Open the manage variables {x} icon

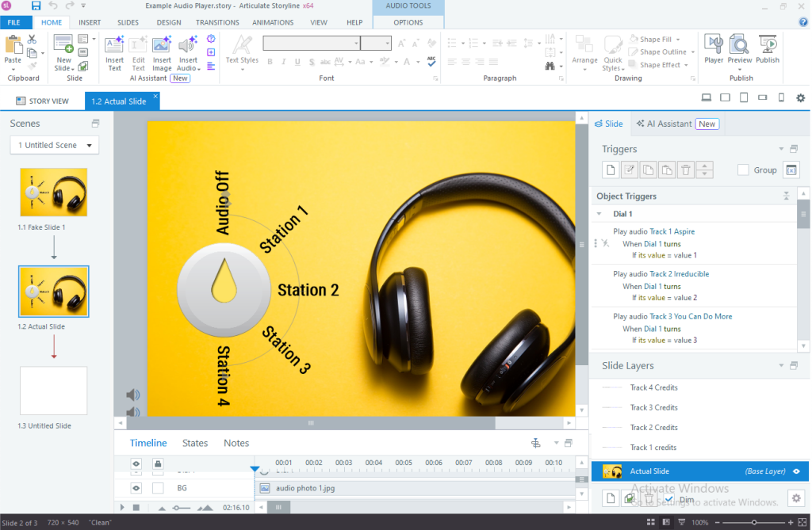(x=791, y=170)
